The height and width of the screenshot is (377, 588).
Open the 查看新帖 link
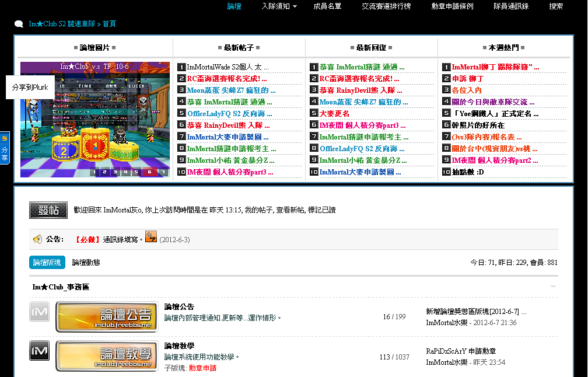290,210
